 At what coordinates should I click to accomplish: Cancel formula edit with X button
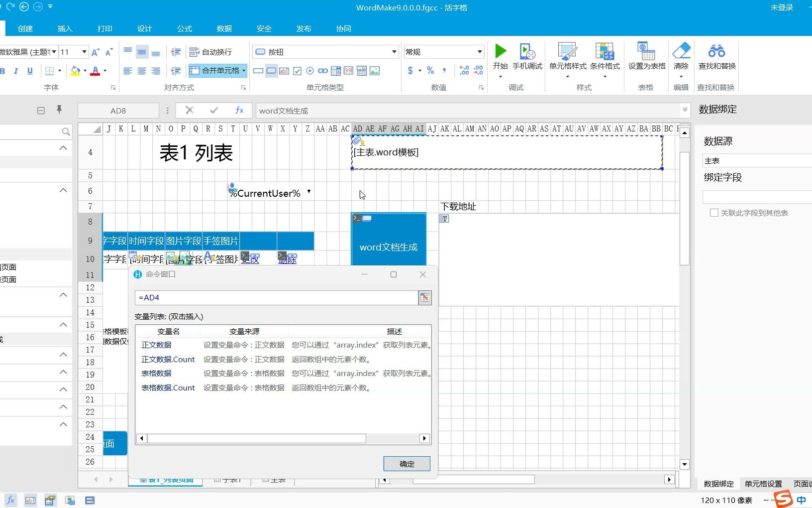click(x=190, y=110)
